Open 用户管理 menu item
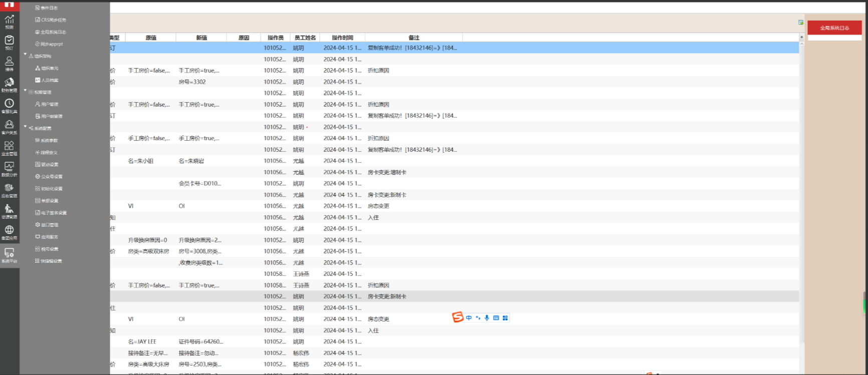Image resolution: width=868 pixels, height=375 pixels. coord(49,104)
